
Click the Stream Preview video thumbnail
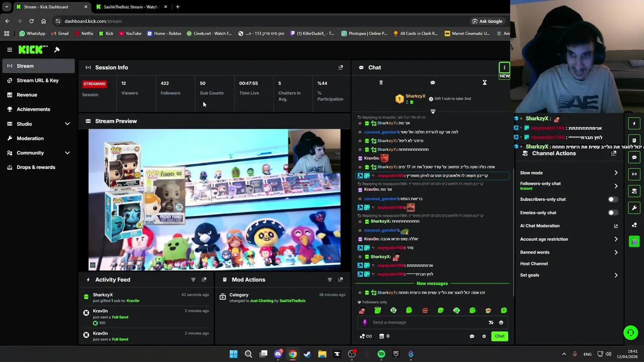point(214,200)
